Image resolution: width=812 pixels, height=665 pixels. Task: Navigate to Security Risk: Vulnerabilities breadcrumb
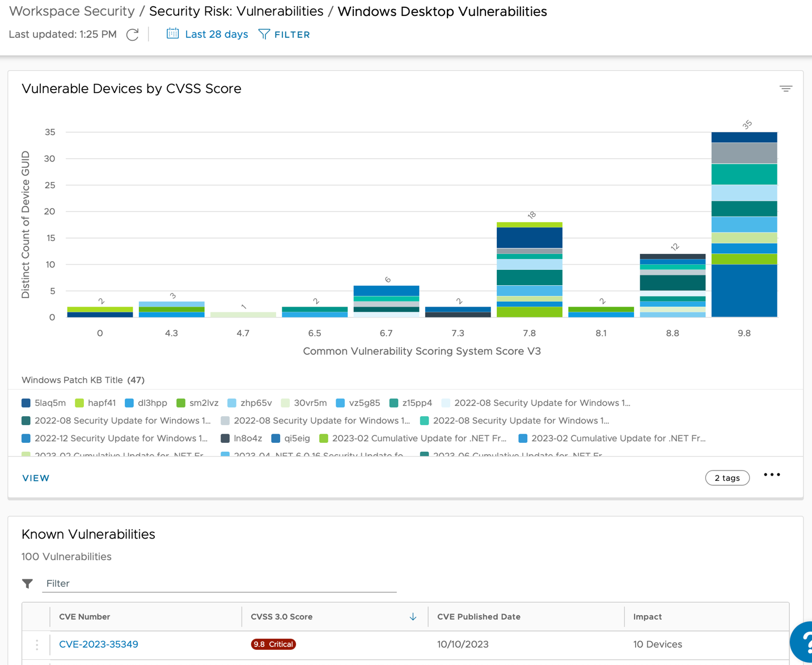(x=236, y=11)
